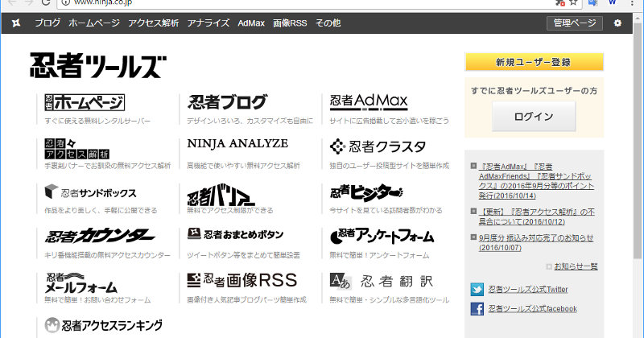Image resolution: width=644 pixels, height=338 pixels.
Task: Click text 手裏剣バナーでお馴染の無料アクセス解析
Action: tap(107, 166)
